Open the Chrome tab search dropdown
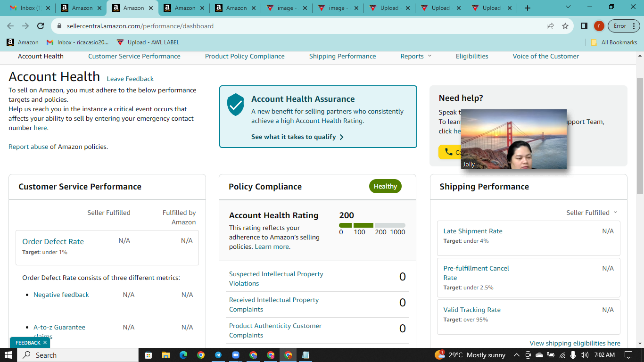The width and height of the screenshot is (644, 362). point(568,7)
